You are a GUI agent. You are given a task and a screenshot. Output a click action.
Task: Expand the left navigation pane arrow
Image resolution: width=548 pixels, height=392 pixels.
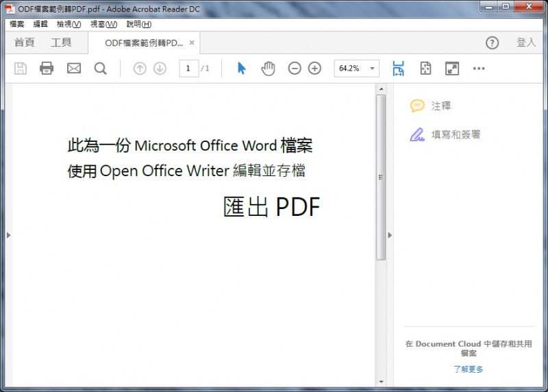[x=8, y=235]
